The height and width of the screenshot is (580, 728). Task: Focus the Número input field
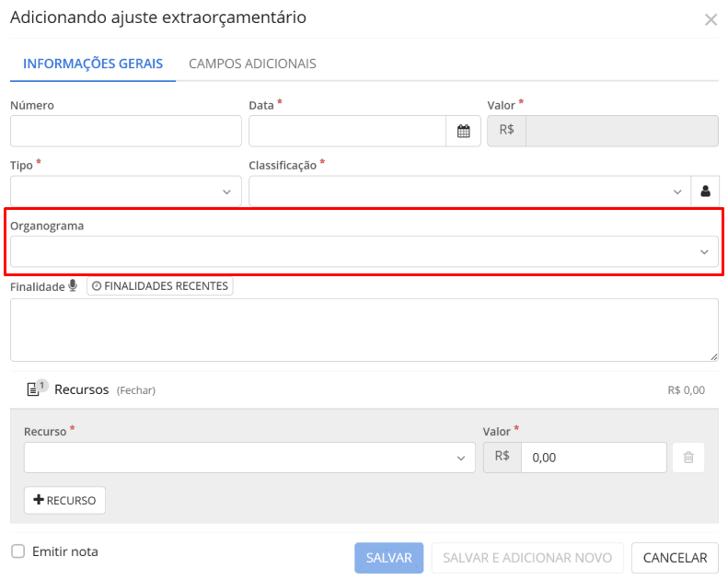tap(126, 131)
